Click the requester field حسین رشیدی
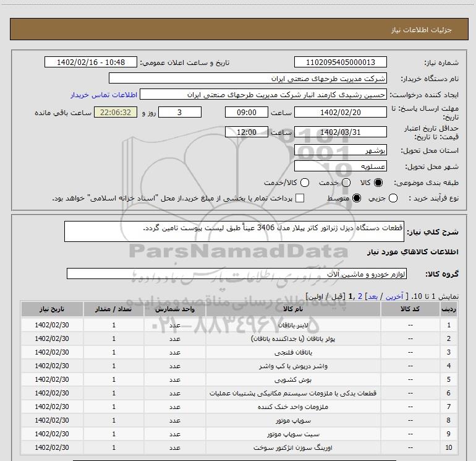 [263, 95]
